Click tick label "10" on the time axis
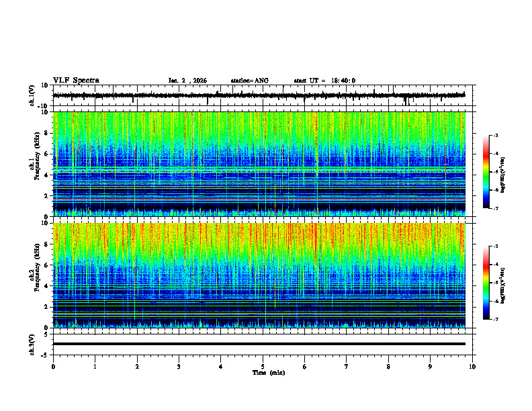Screen dimensions: 532x411 (x=472, y=367)
